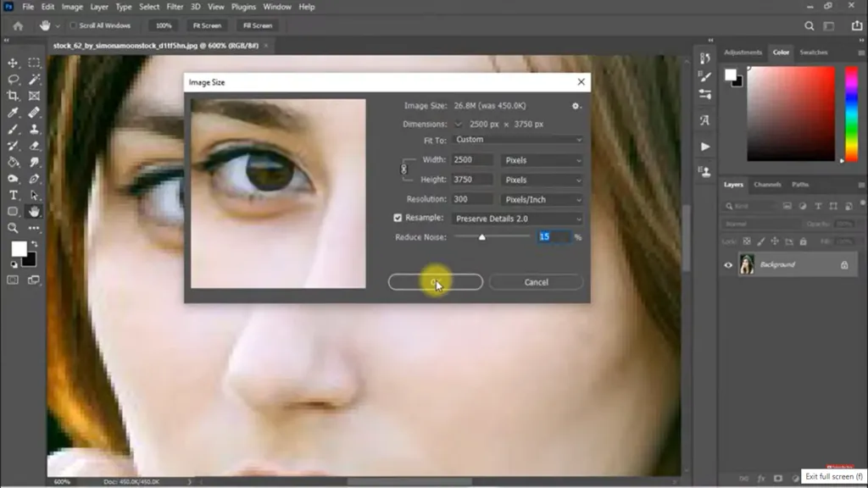Select the Lasso tool
This screenshot has height=488, width=868.
tap(14, 80)
